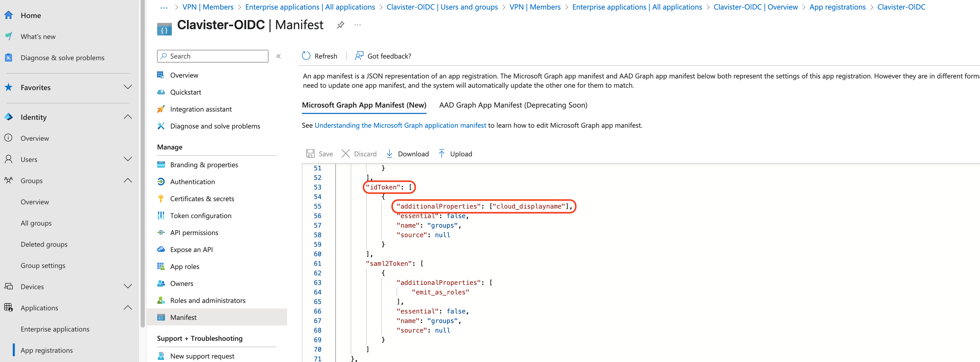Click the Groups people icon
This screenshot has height=362, width=980.
tap(8, 180)
